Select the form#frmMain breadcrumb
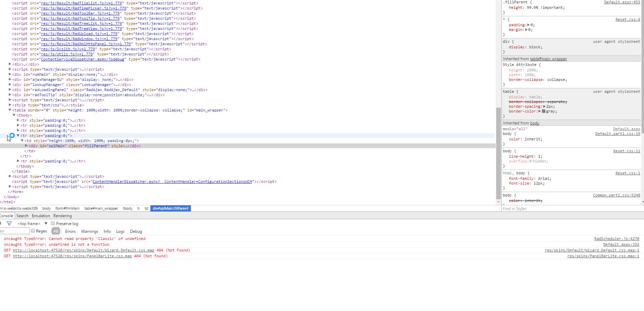 point(67,208)
